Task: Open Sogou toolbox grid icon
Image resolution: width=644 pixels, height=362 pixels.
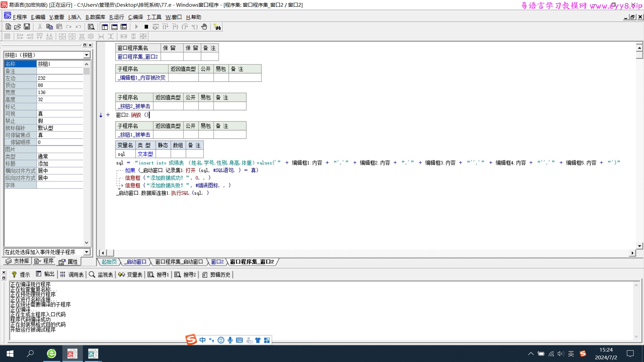Action: [x=267, y=340]
